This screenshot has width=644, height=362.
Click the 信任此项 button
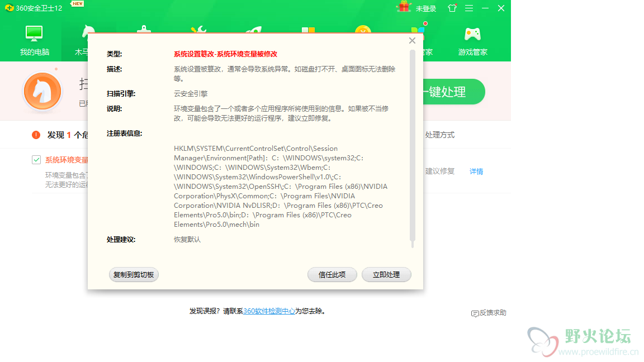coord(332,275)
